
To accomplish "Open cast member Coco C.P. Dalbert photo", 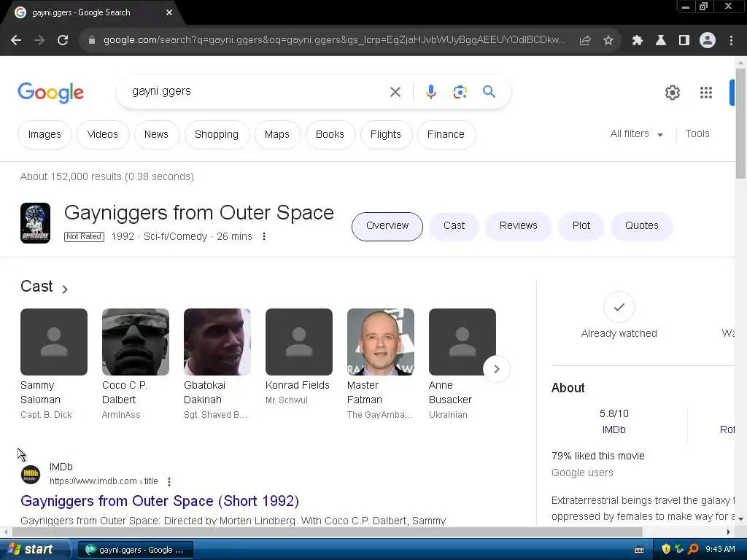I will [136, 342].
